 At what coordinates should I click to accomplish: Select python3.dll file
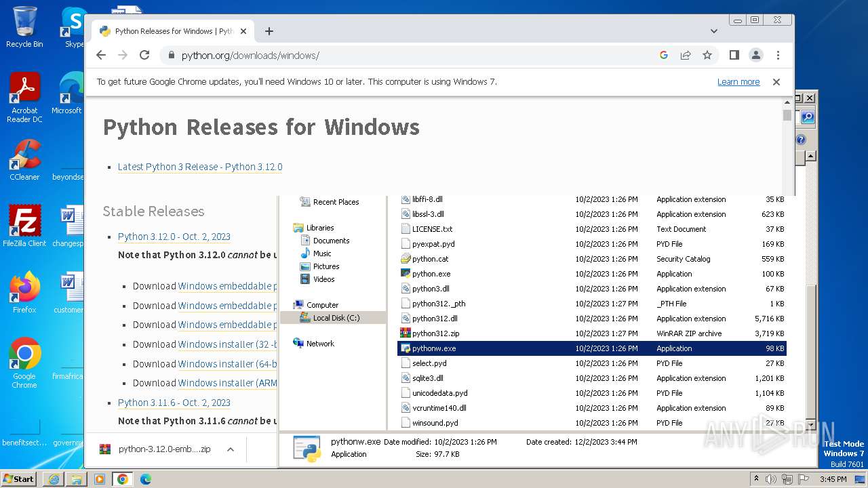431,289
